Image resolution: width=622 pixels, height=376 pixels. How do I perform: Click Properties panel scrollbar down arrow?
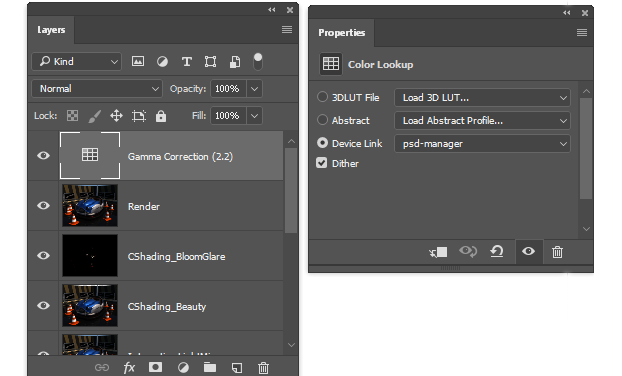tap(586, 229)
